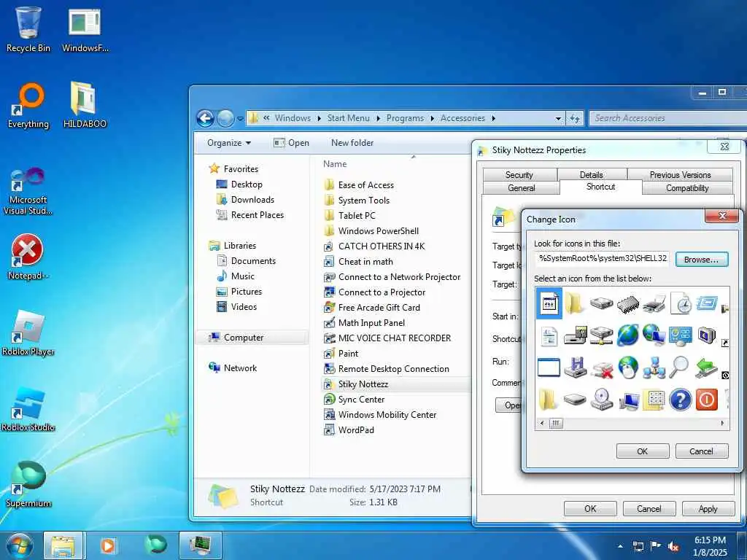Screen dimensions: 747x560
Task: Click New folder in Explorer toolbar
Action: point(352,143)
